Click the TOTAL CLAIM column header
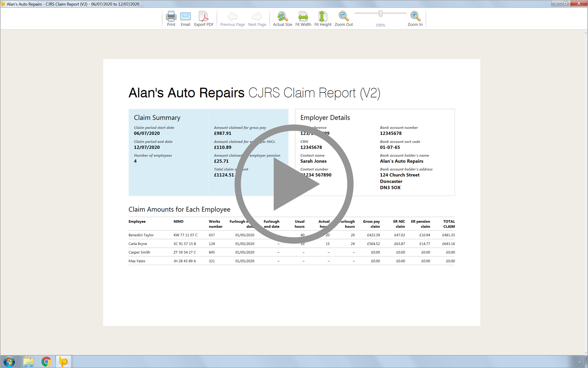The image size is (588, 368). coord(449,224)
